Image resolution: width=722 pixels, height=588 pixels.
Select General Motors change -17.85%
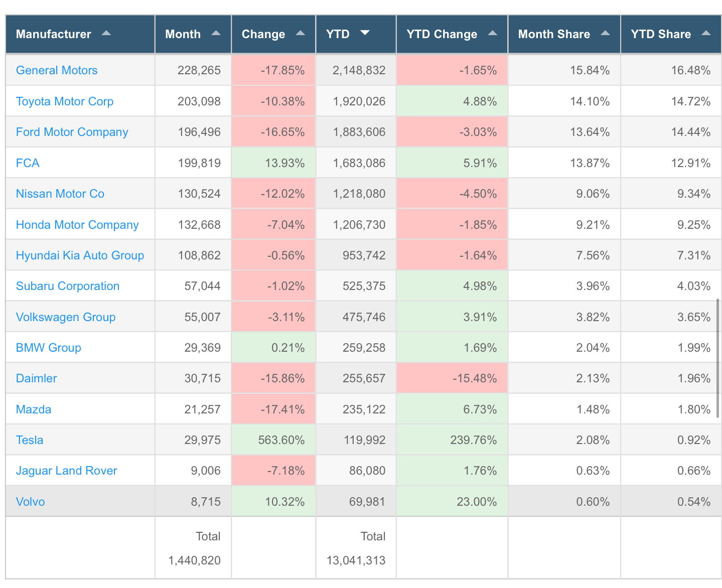283,70
